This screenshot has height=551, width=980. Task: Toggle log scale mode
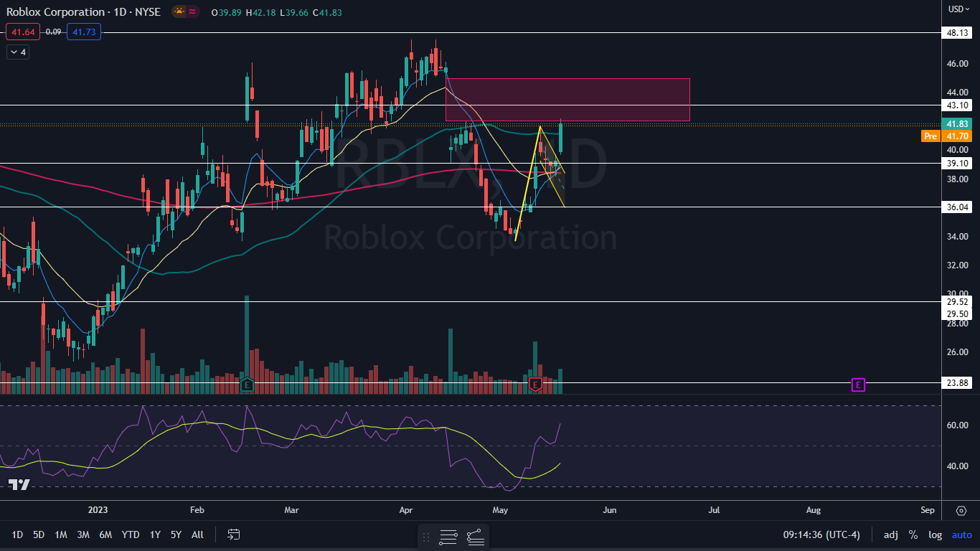pos(935,534)
